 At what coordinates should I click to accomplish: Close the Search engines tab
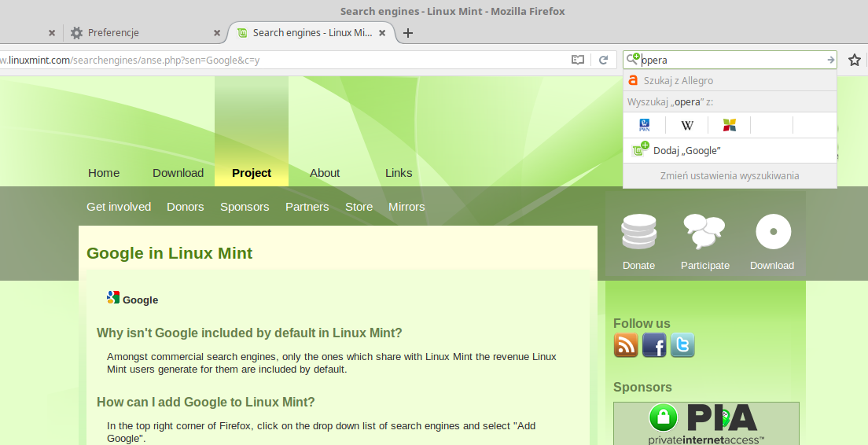click(x=382, y=33)
